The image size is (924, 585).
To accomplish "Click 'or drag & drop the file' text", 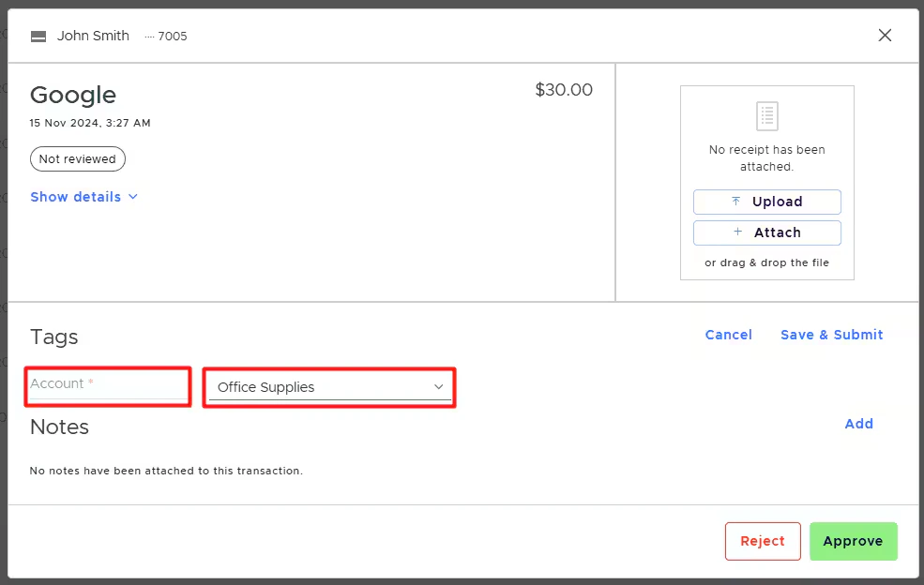I will coord(766,262).
